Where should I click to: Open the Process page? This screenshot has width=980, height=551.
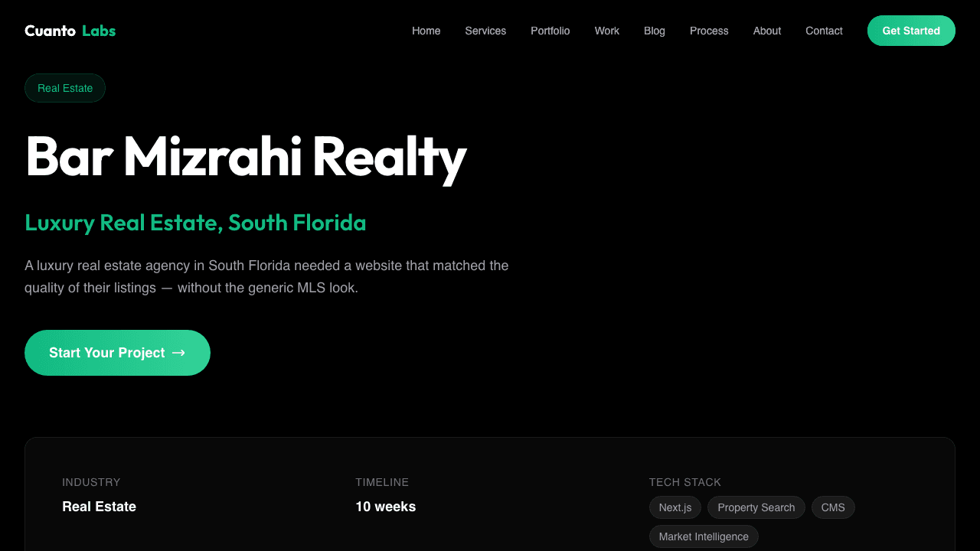tap(709, 31)
